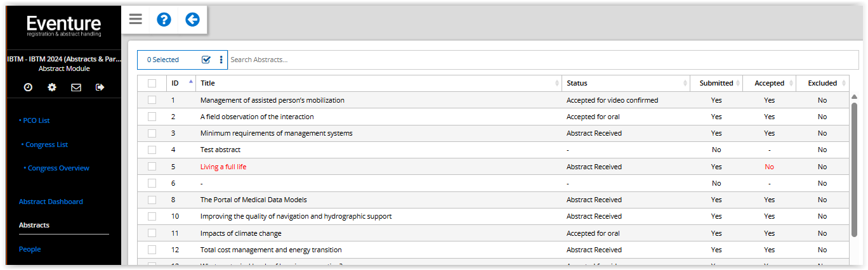Open the envelope mail icon in sidebar
868x270 pixels.
coord(76,87)
